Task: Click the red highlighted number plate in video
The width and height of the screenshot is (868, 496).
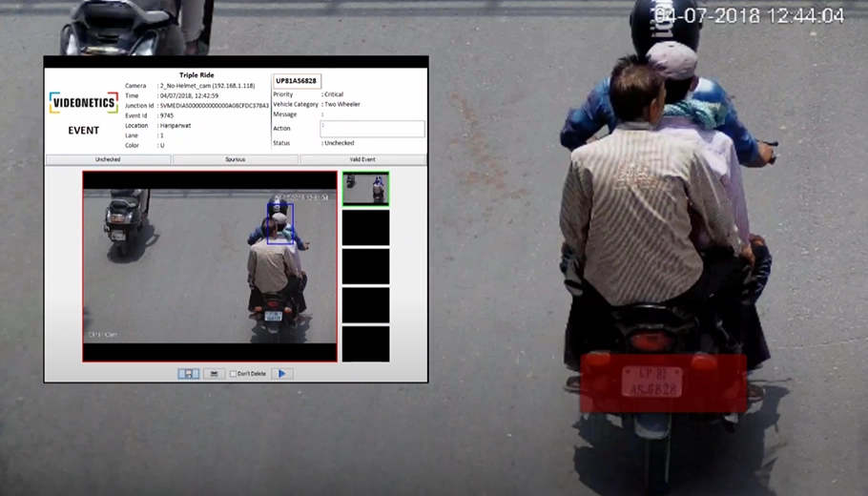Action: (663, 382)
